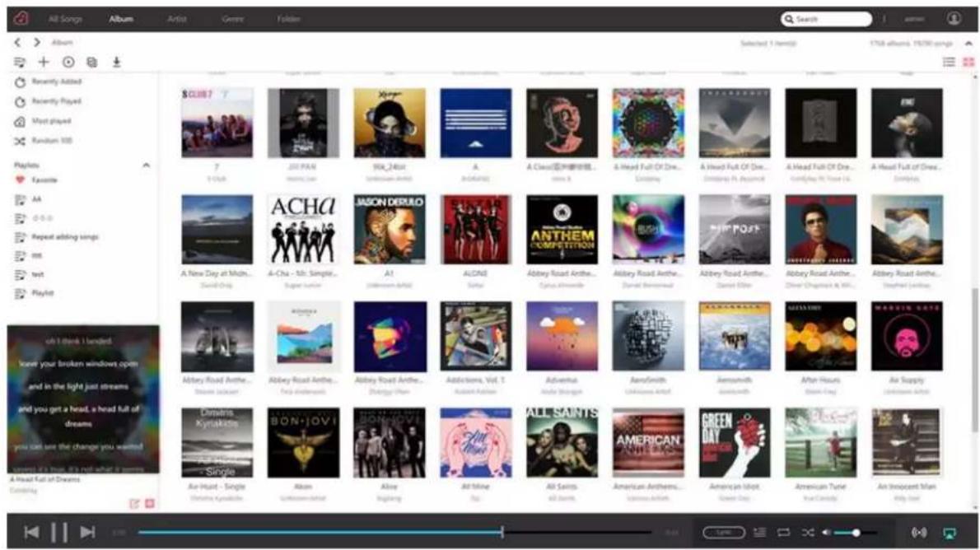The height and width of the screenshot is (550, 980).
Task: Switch to the Folder tab
Action: (289, 19)
